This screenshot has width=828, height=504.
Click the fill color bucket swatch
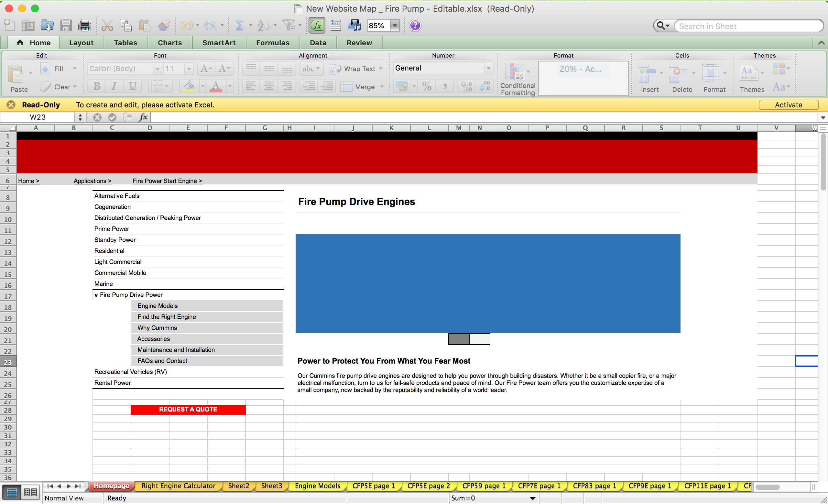[189, 86]
